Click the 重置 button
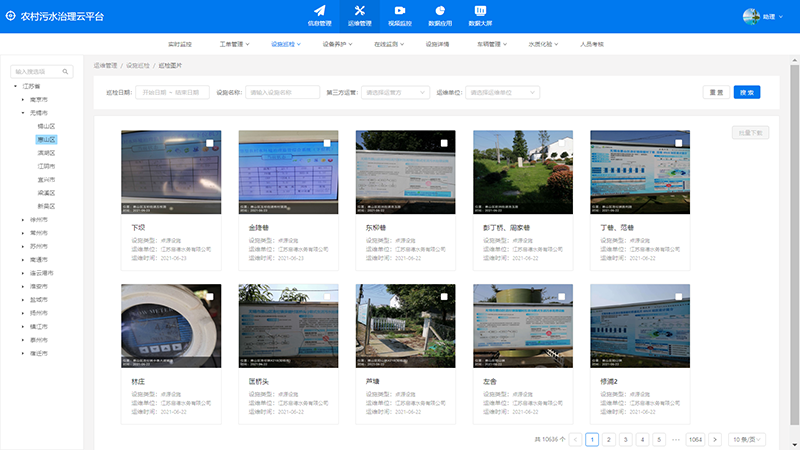Viewport: 800px width, 450px height. click(x=715, y=92)
